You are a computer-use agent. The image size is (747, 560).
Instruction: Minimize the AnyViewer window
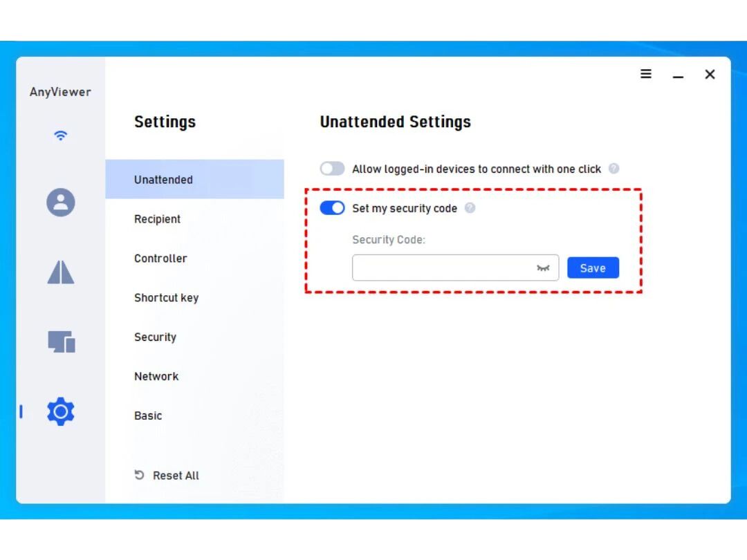pos(678,76)
